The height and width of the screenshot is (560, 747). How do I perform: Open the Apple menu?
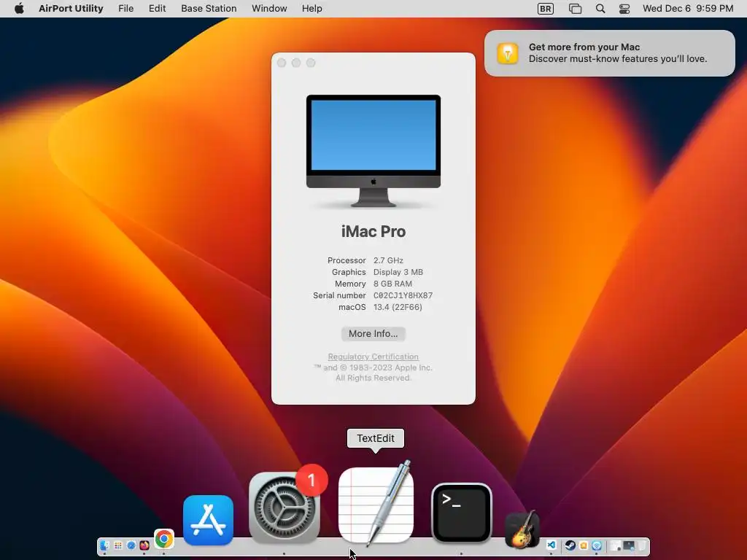coord(19,9)
